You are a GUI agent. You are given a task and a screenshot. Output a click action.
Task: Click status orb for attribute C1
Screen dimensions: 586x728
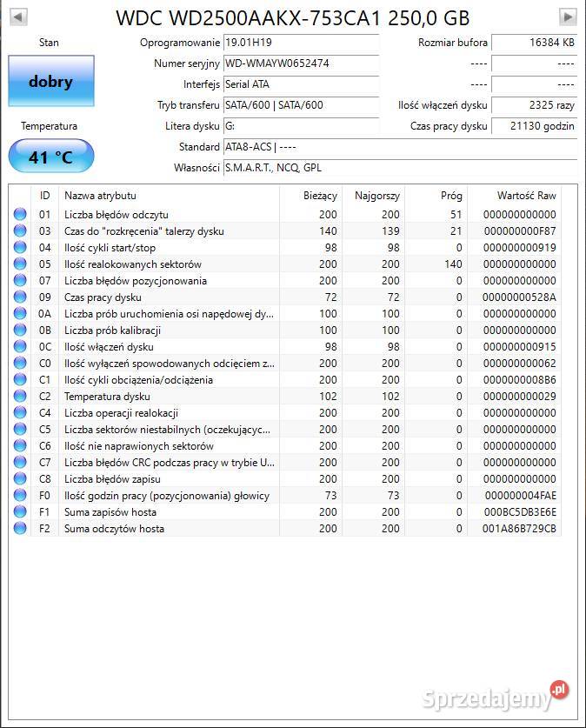20,379
